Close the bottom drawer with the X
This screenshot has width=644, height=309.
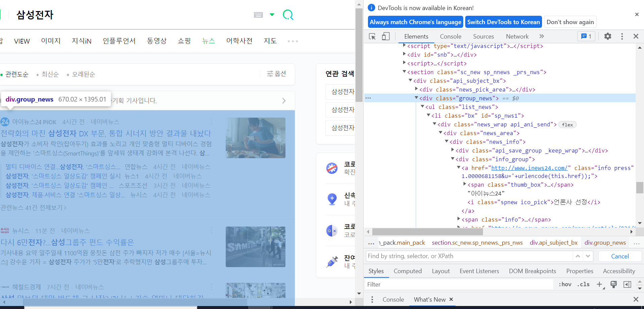coord(636,299)
